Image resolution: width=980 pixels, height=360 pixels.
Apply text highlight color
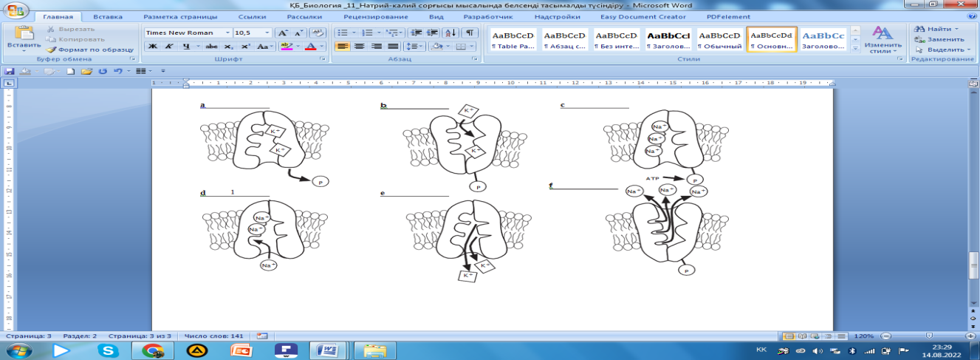pyautogui.click(x=286, y=47)
